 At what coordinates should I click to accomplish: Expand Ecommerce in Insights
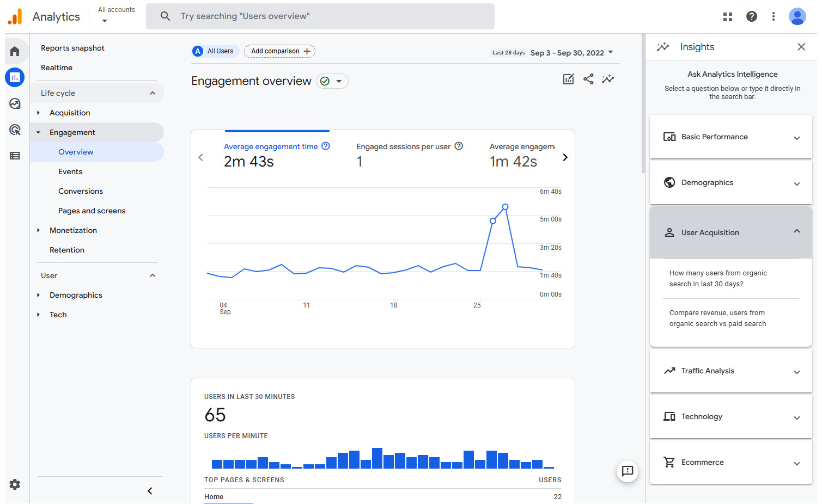click(730, 463)
